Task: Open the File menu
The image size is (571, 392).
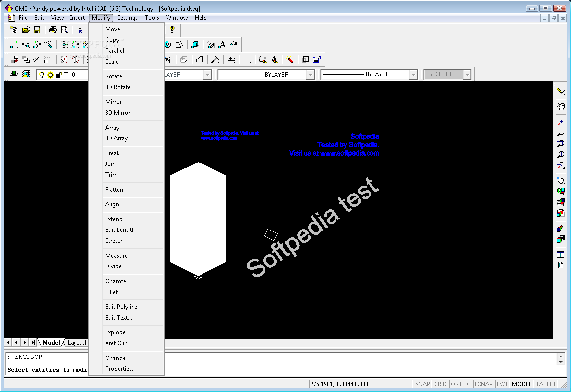Action: (x=23, y=18)
